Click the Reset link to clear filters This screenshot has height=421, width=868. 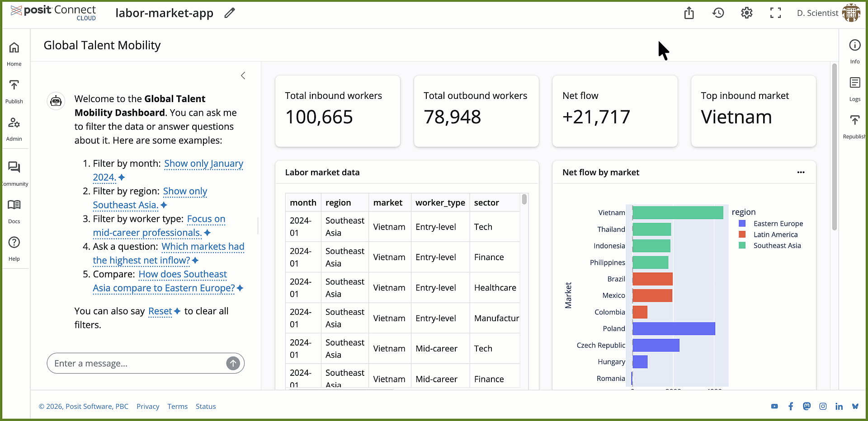click(x=160, y=311)
